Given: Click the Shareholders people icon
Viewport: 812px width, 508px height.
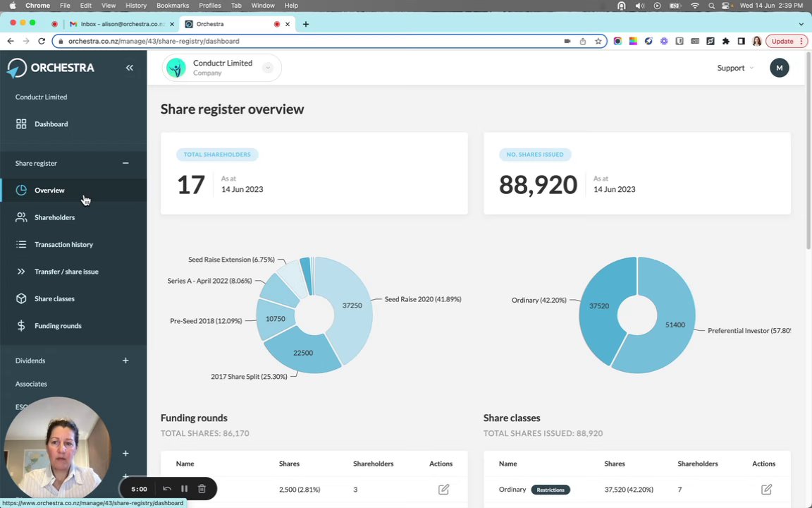Looking at the screenshot, I should pos(21,217).
